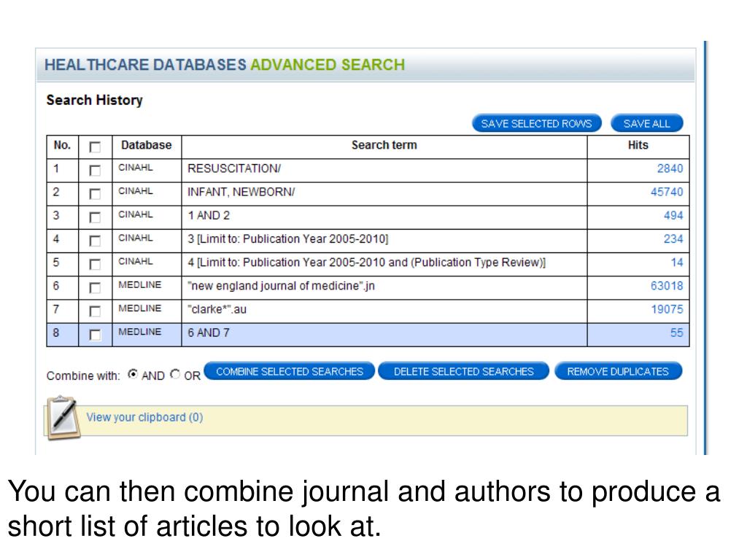Click search term '1 AND 2'
Screen dimensions: 747x560
(209, 216)
